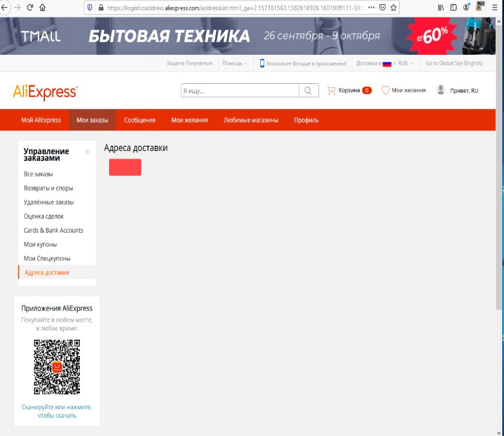504x436 pixels.
Task: Open Мои Спецкупоны in sidebar
Action: pyautogui.click(x=47, y=259)
